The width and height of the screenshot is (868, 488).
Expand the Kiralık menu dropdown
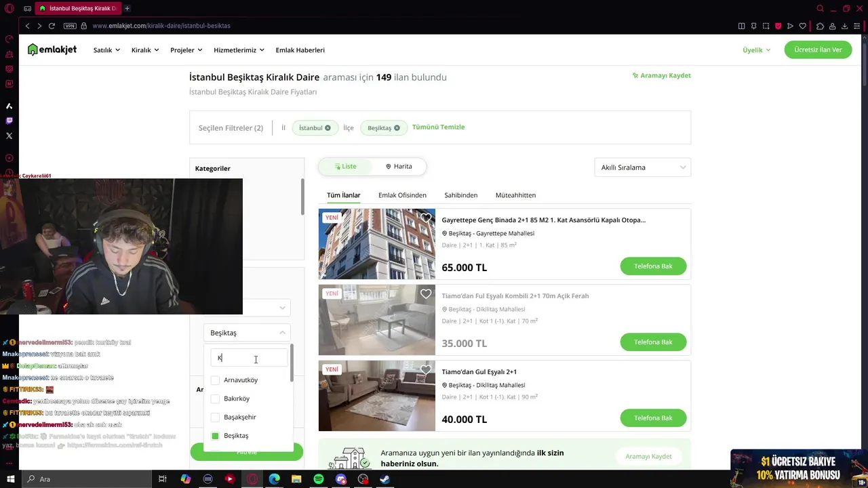point(145,50)
